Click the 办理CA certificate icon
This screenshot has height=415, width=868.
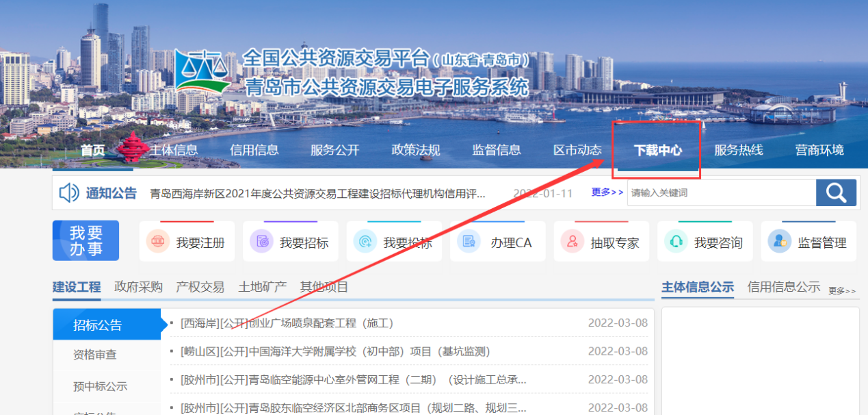pos(469,242)
